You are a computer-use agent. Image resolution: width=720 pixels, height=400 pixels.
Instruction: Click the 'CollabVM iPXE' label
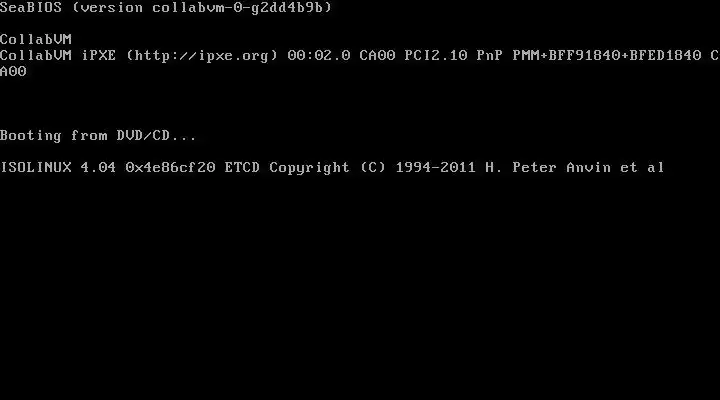click(x=58, y=56)
